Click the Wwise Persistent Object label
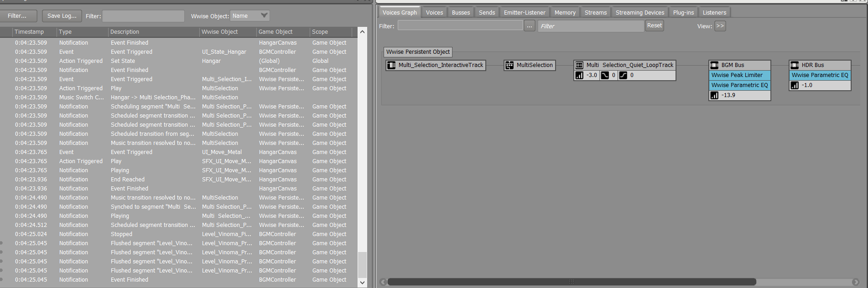The width and height of the screenshot is (868, 288). click(x=418, y=52)
